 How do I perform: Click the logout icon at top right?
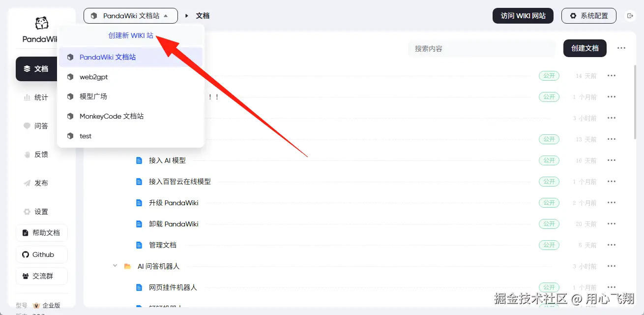[630, 16]
